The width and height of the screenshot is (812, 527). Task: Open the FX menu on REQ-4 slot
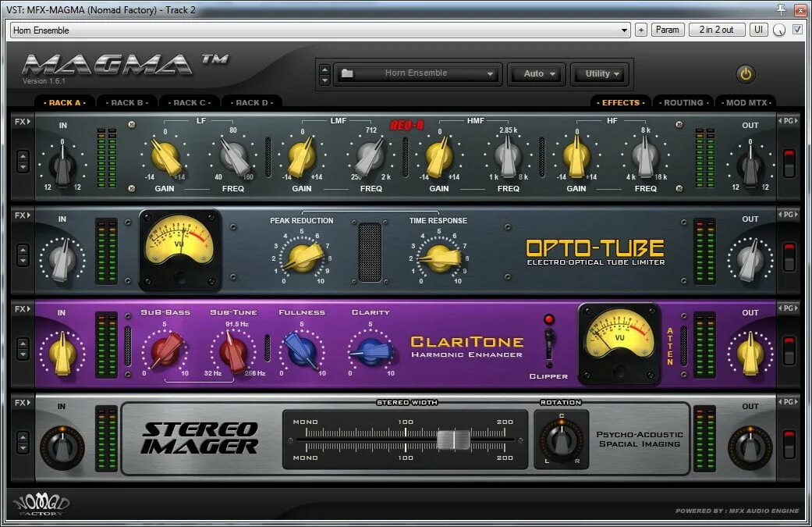pos(23,121)
